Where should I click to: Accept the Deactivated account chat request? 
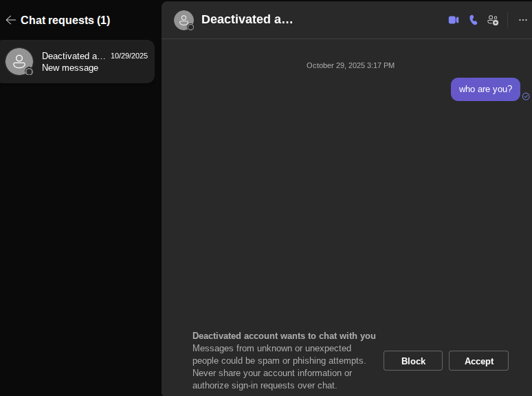click(x=478, y=361)
